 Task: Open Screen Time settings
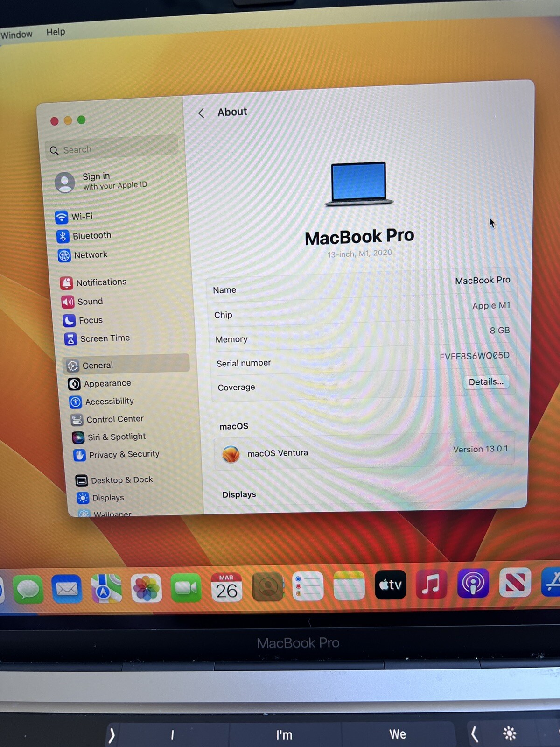coord(98,338)
